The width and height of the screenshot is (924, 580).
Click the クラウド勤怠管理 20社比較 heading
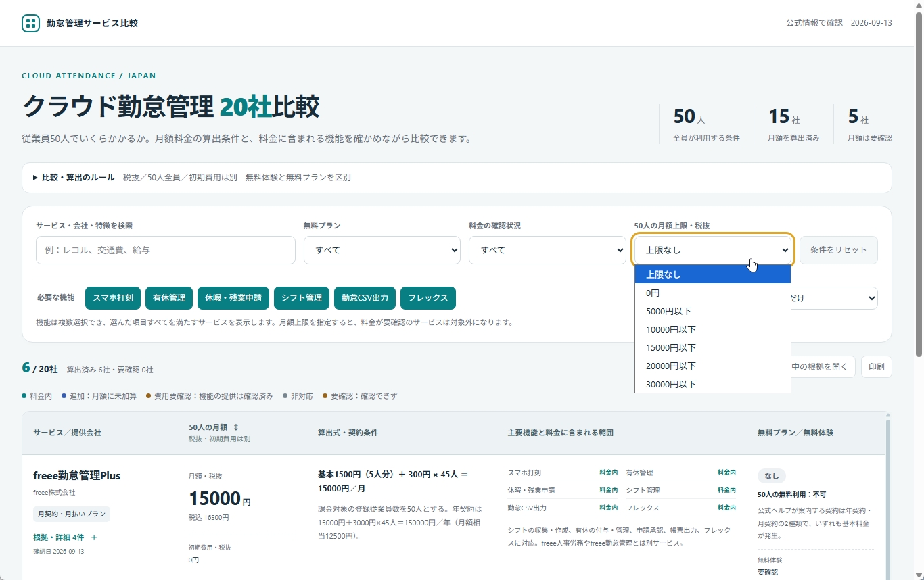click(170, 107)
